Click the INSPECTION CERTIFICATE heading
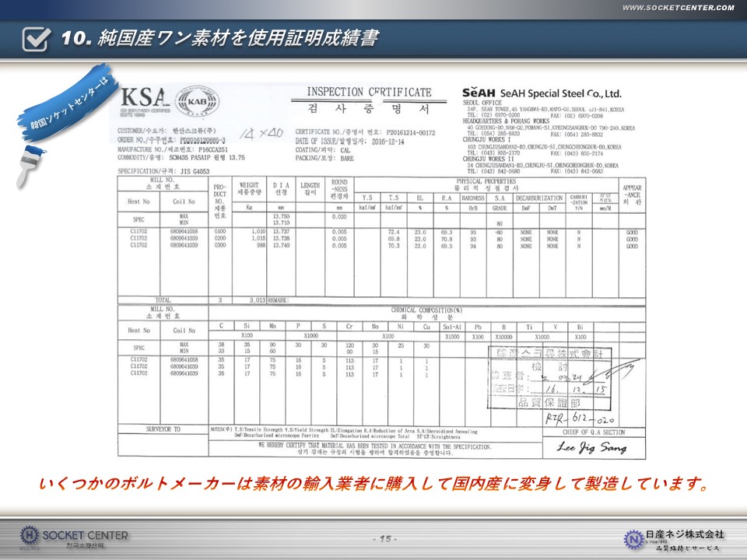747x560 pixels. [368, 92]
